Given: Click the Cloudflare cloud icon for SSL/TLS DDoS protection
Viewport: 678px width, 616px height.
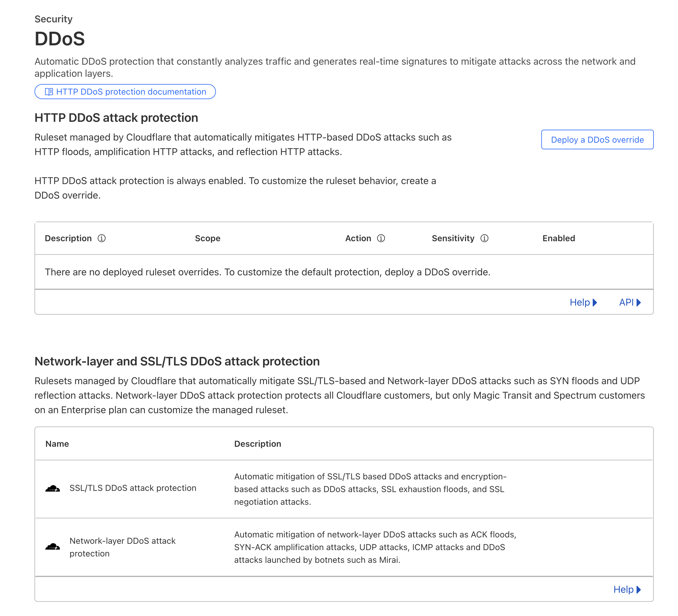Looking at the screenshot, I should (x=52, y=488).
